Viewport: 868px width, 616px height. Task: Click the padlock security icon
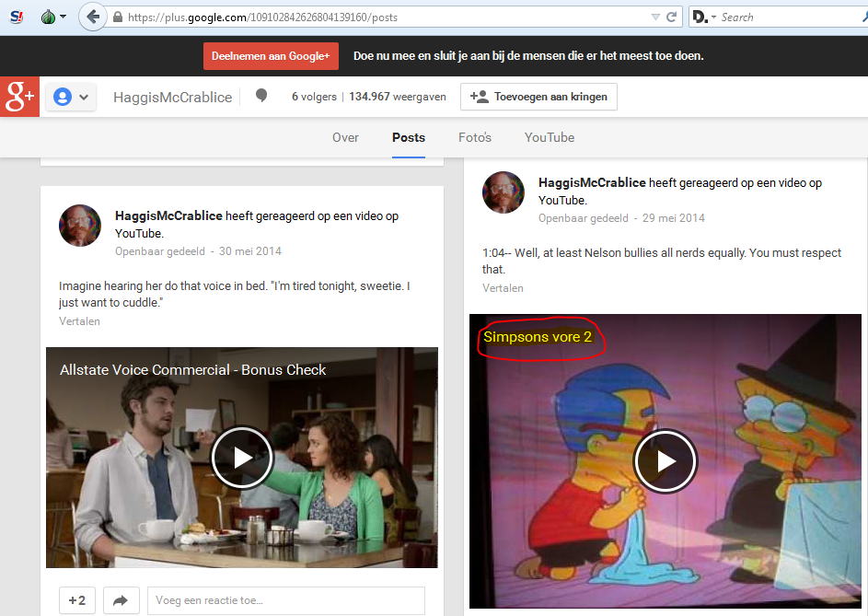tap(117, 17)
